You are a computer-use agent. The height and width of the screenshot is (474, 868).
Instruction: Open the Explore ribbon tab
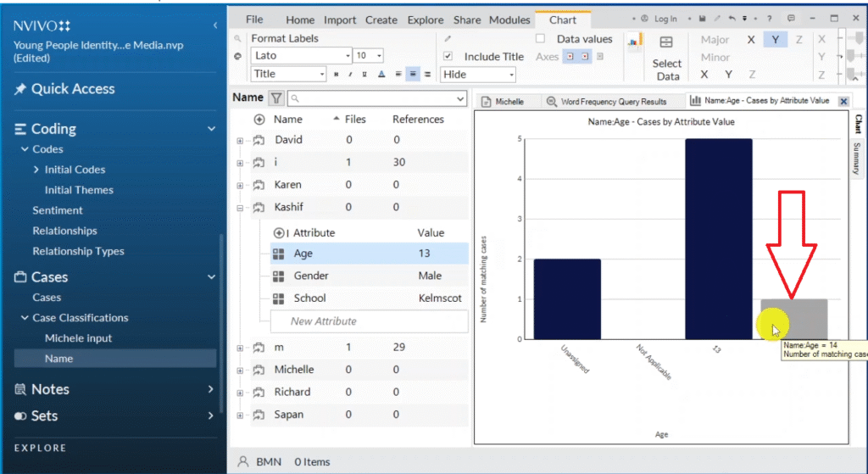tap(425, 20)
